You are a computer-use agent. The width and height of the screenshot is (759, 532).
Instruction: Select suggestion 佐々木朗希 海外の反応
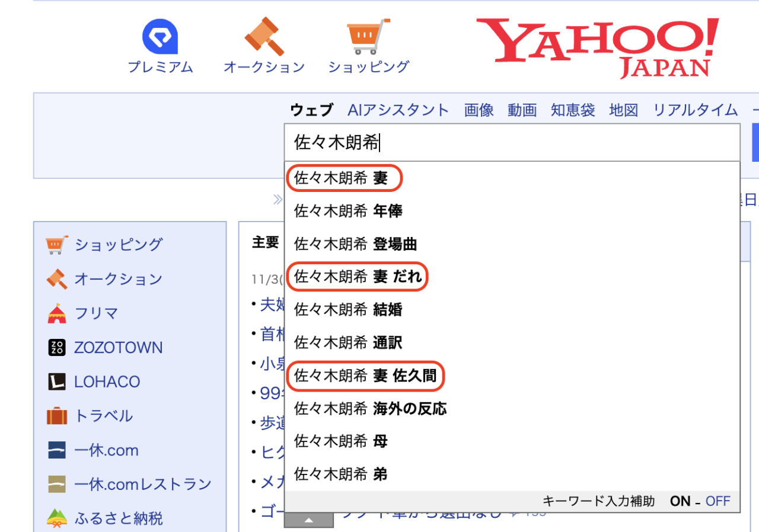coord(368,409)
